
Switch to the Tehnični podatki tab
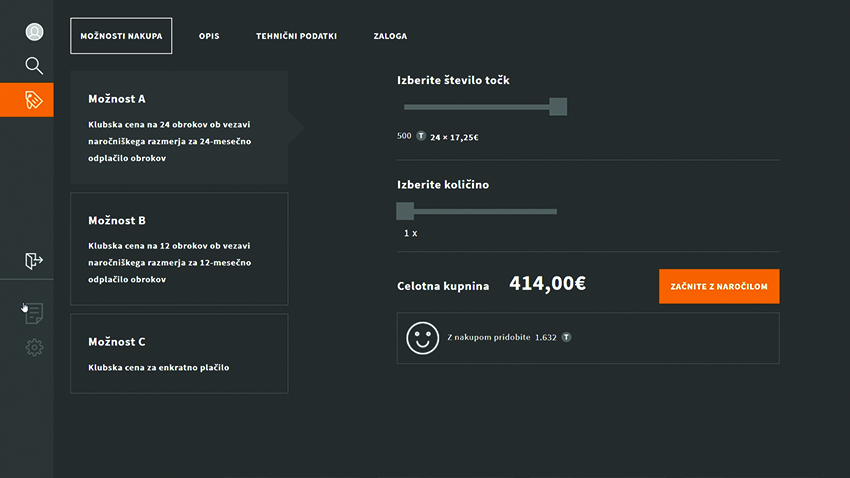(x=296, y=36)
